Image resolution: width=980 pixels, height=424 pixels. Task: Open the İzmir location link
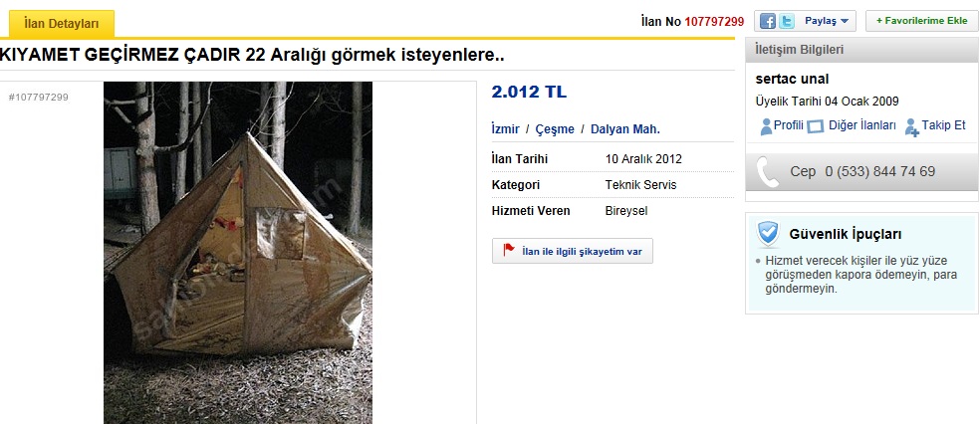506,129
